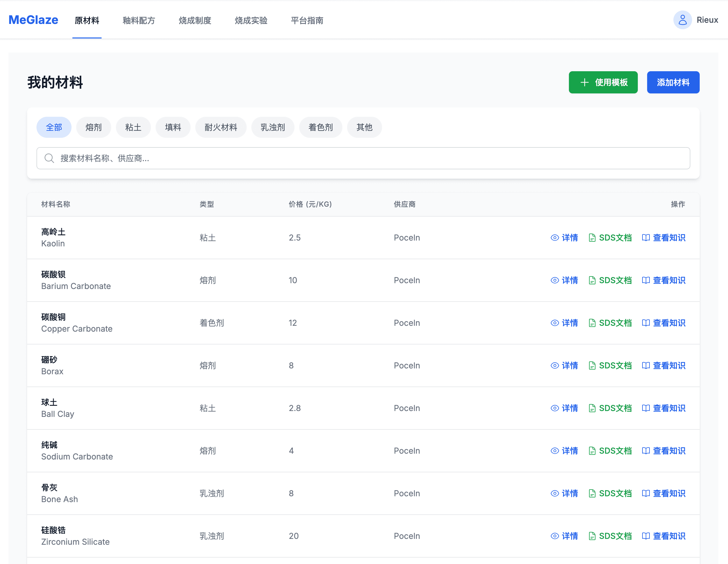728x564 pixels.
Task: Open SDS文档 for Barium Carbonate
Action: (610, 280)
